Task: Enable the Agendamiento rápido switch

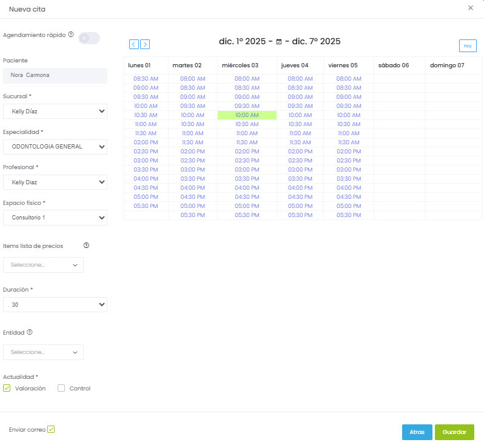Action: pos(89,38)
